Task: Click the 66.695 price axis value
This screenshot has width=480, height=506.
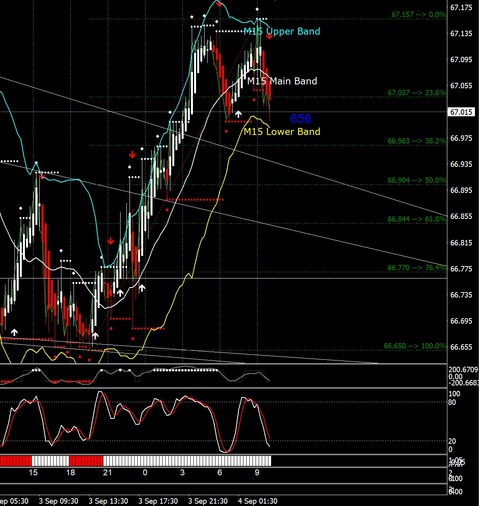Action: coord(461,321)
